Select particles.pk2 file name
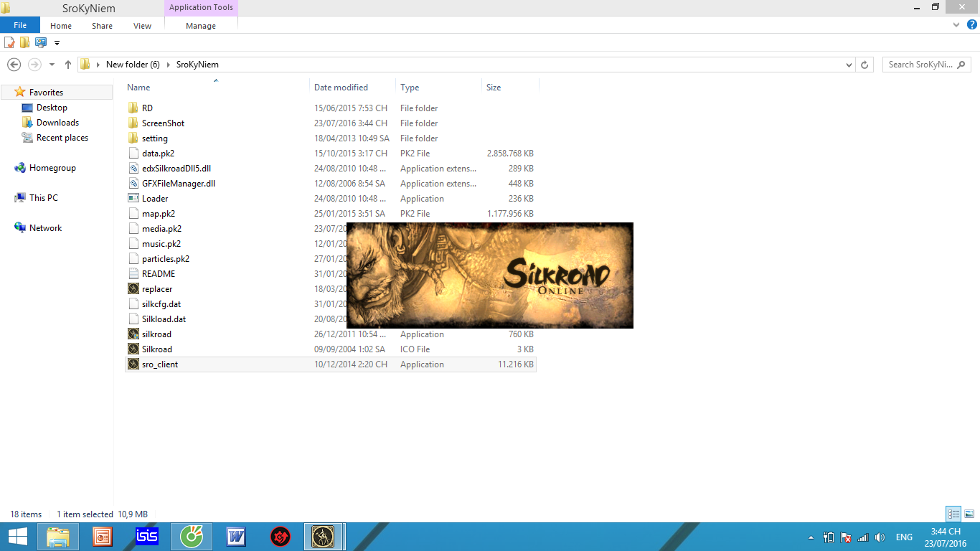The image size is (980, 551). click(x=166, y=259)
